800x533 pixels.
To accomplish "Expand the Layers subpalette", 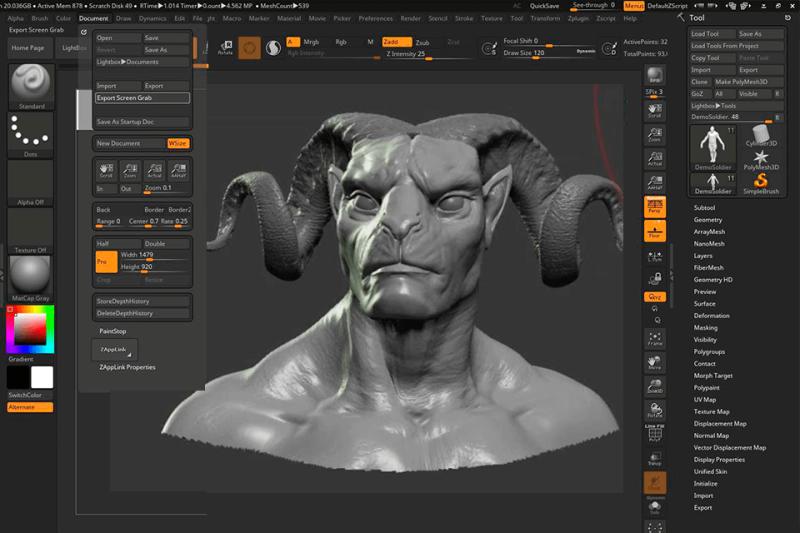I will 703,256.
